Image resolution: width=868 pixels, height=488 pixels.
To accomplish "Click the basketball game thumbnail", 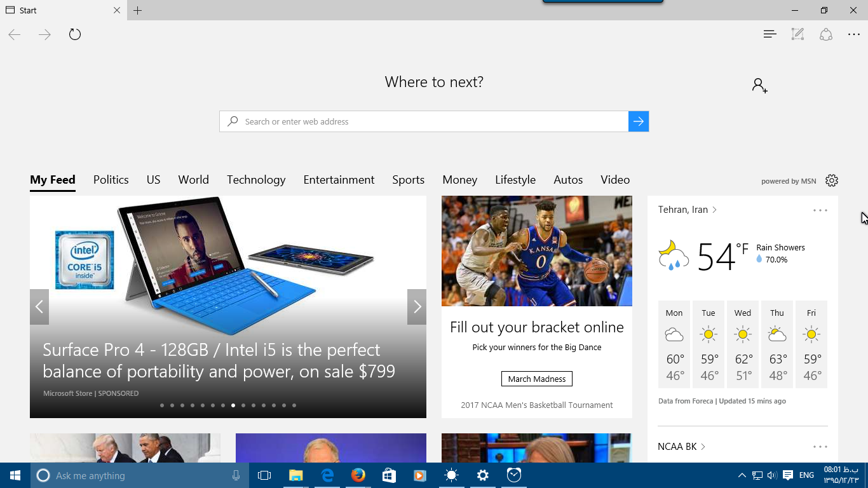I will 537,251.
